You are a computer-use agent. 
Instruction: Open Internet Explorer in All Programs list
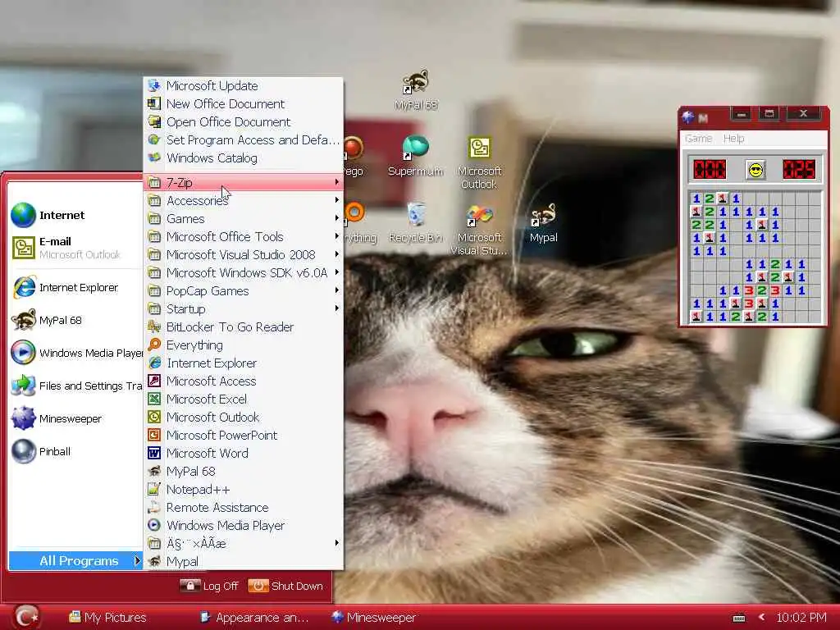(x=243, y=363)
